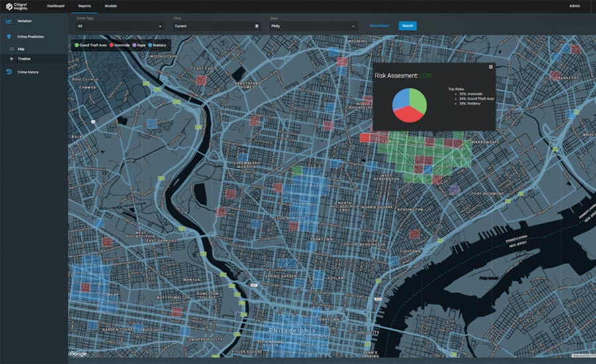The height and width of the screenshot is (364, 596).
Task: Switch to the Dashboard tab
Action: (56, 6)
